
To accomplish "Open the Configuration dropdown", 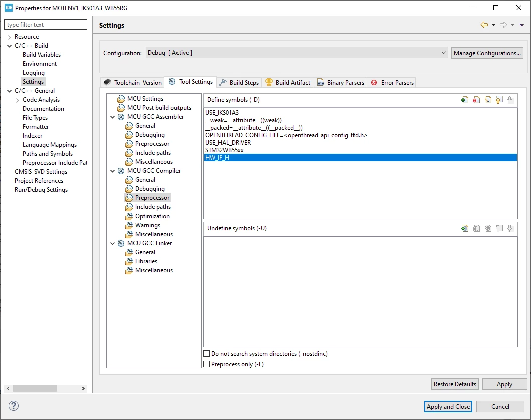I will pos(297,53).
